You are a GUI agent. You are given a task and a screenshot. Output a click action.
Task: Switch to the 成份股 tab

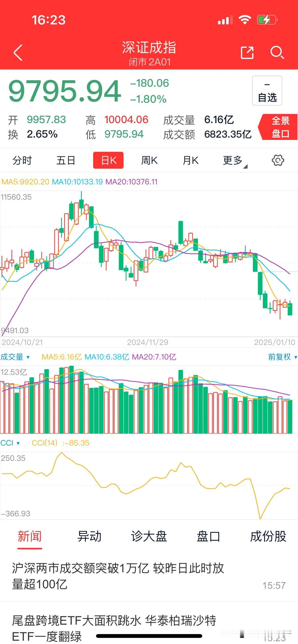coord(268,536)
